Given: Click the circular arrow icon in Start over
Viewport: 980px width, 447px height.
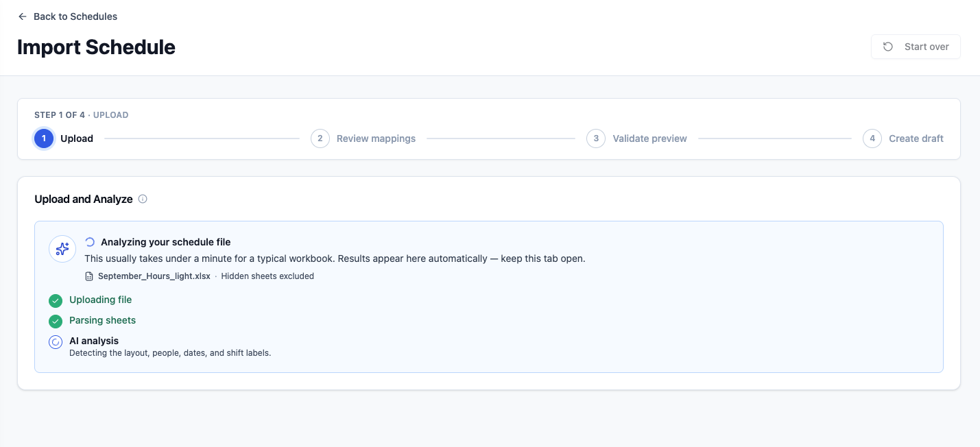Looking at the screenshot, I should pyautogui.click(x=888, y=47).
